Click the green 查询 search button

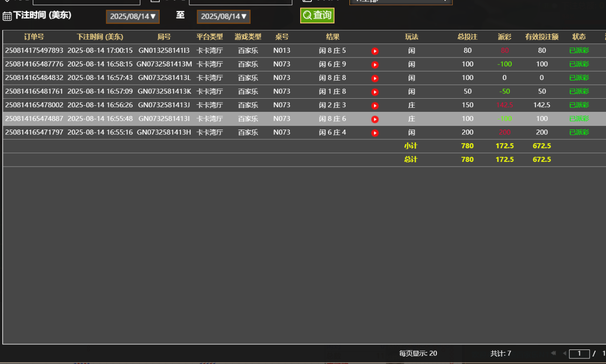pos(317,15)
